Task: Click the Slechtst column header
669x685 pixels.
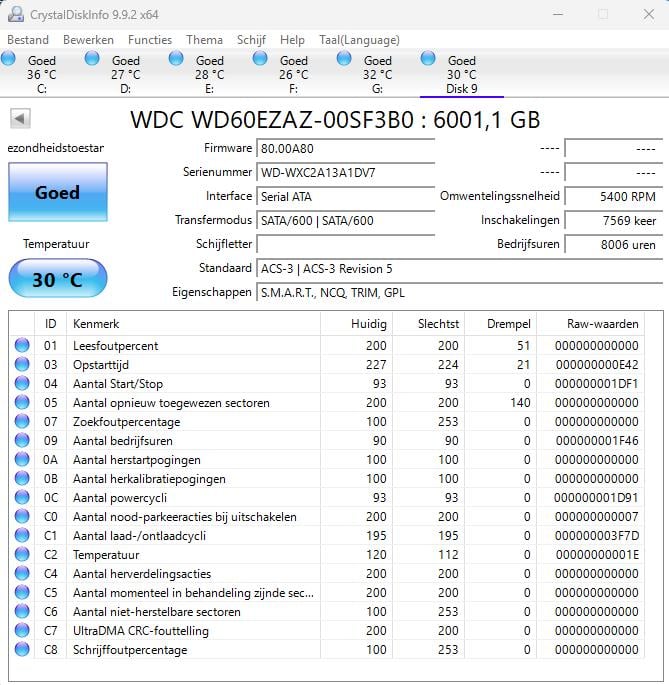Action: click(x=429, y=324)
